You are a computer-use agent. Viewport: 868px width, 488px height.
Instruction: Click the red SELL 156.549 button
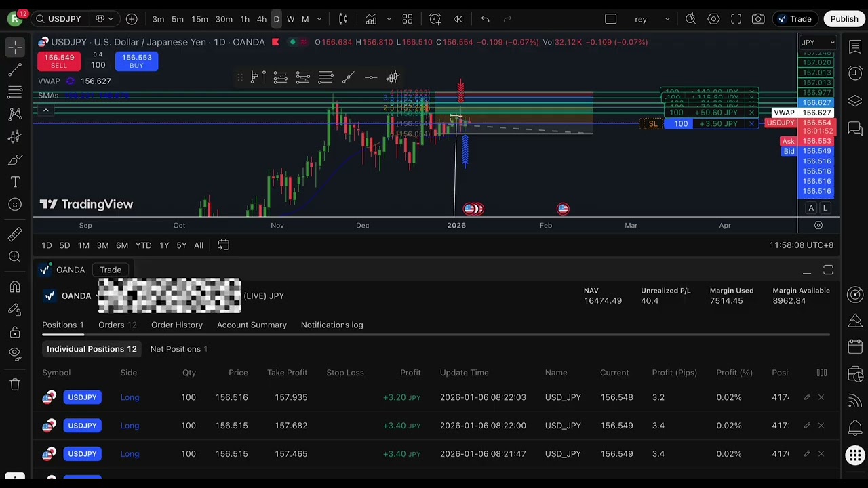(x=59, y=61)
